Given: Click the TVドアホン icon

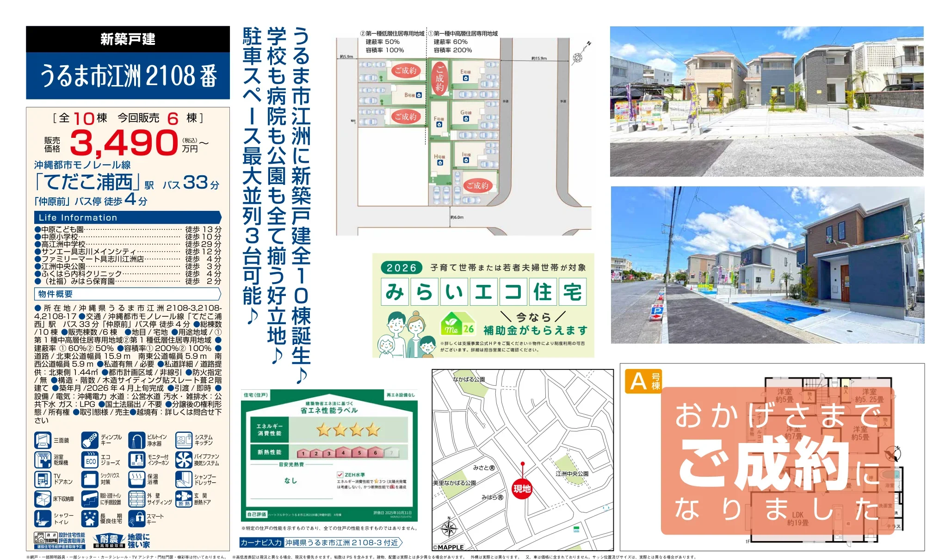Looking at the screenshot, I should pyautogui.click(x=43, y=480).
